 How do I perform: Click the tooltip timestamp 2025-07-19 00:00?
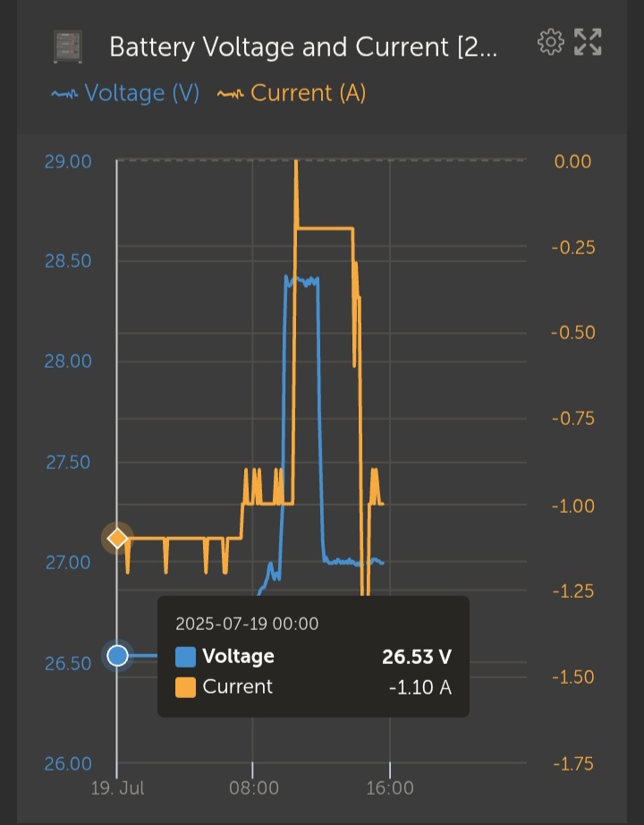click(247, 624)
